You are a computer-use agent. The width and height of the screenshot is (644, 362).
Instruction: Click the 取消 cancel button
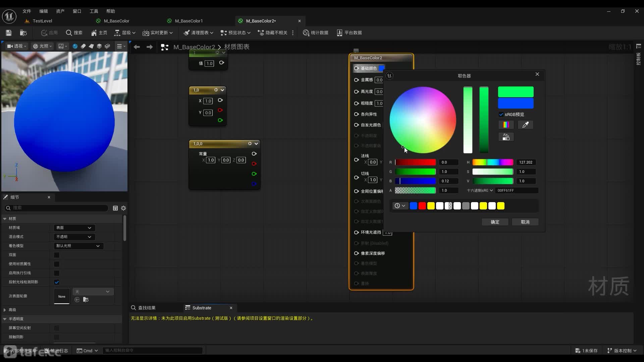point(525,222)
